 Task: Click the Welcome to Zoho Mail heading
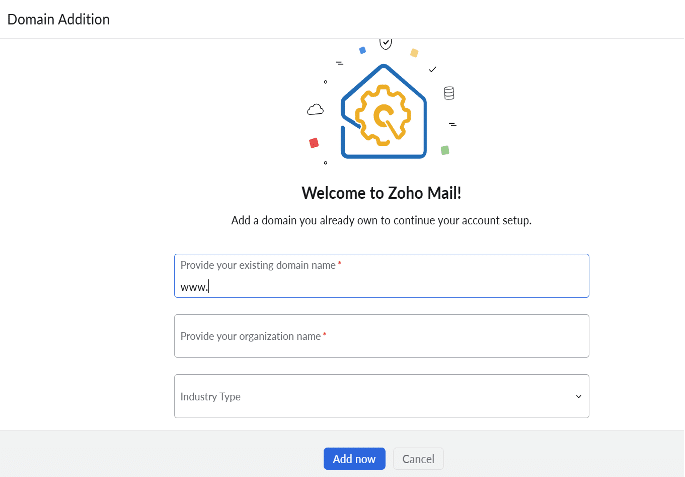point(381,193)
